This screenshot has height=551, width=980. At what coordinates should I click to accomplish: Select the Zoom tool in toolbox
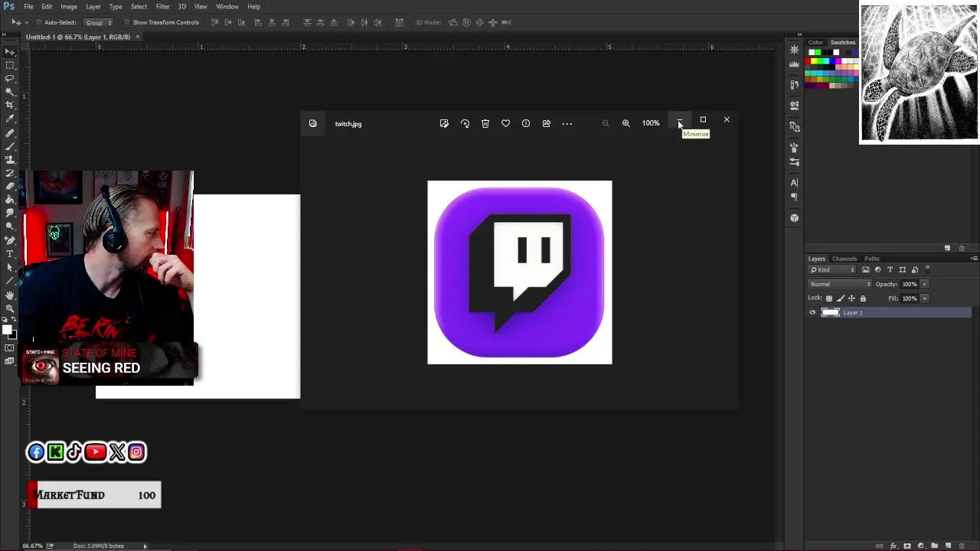10,309
